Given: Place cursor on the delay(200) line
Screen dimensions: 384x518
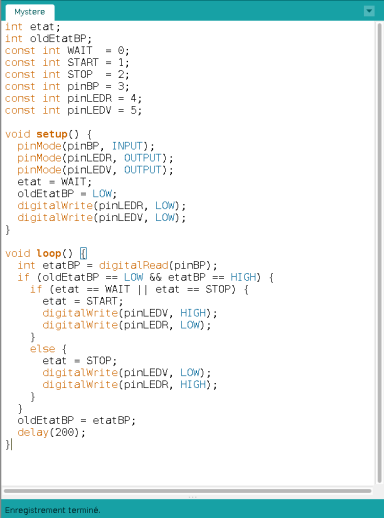Looking at the screenshot, I should 51,433.
